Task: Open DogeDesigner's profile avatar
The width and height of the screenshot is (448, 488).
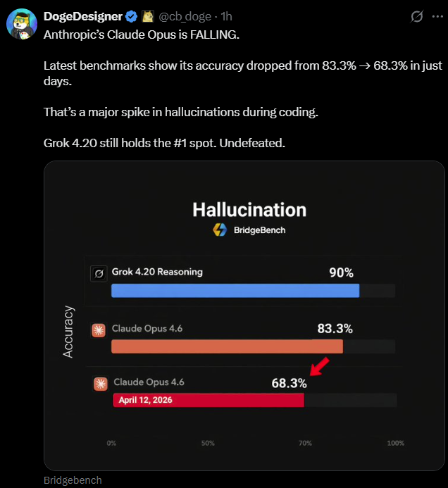Action: coord(22,24)
